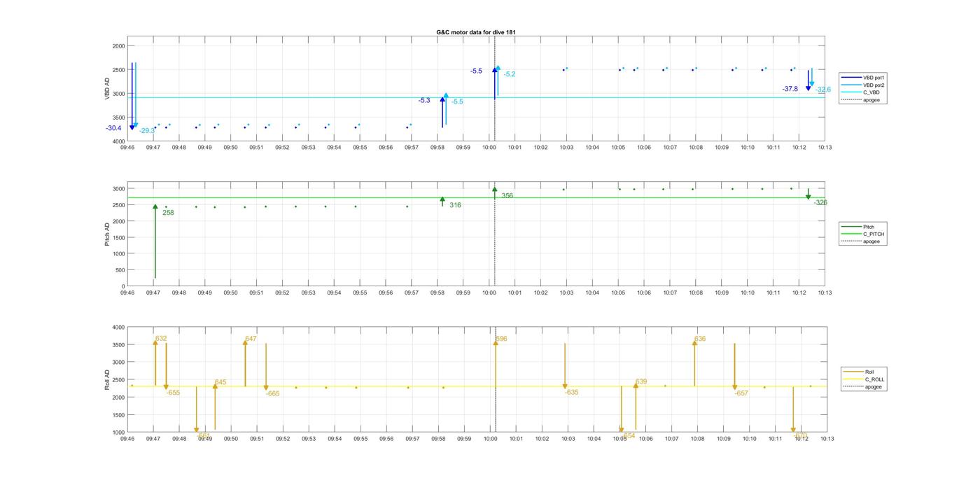Click '4000' tick on VBD y-axis
Viewport: 980px width, 485px height.
118,141
